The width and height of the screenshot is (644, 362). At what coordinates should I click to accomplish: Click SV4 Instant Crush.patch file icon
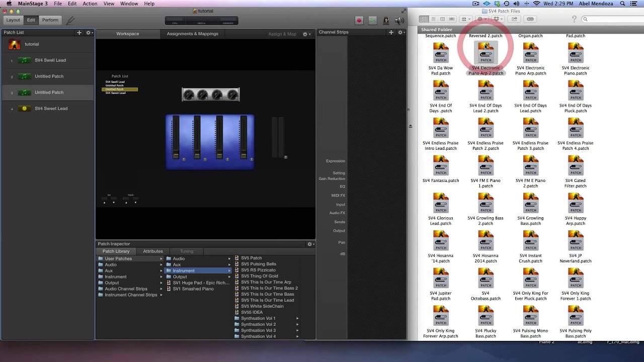530,240
